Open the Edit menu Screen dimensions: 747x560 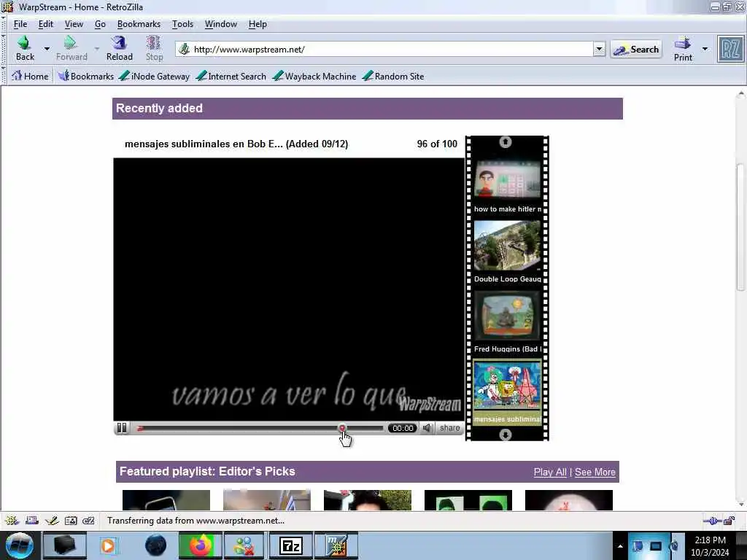pos(46,24)
